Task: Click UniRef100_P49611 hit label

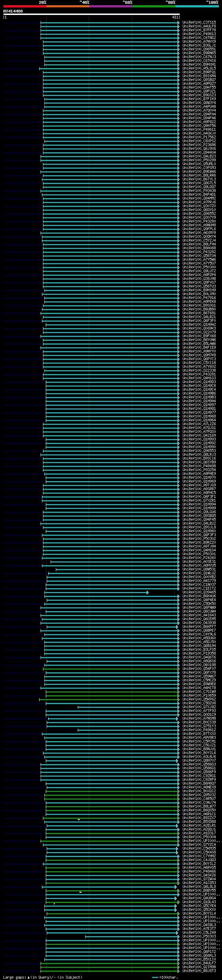Action: [x=199, y=129]
